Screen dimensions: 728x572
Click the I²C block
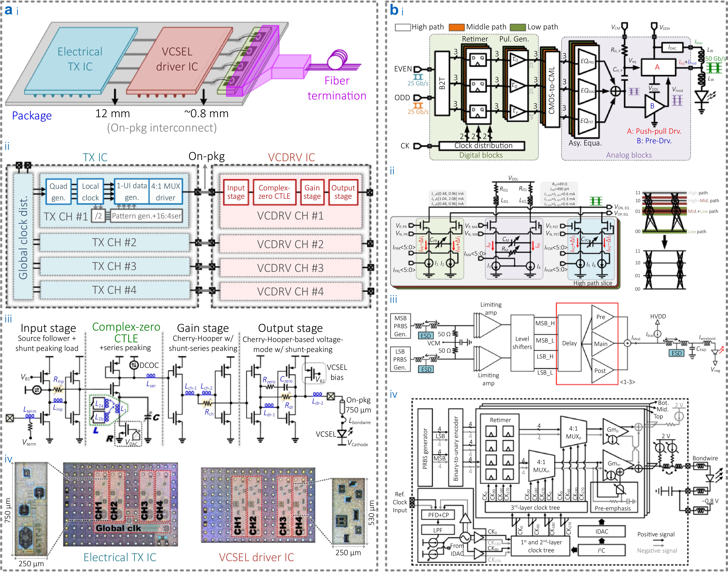(602, 550)
